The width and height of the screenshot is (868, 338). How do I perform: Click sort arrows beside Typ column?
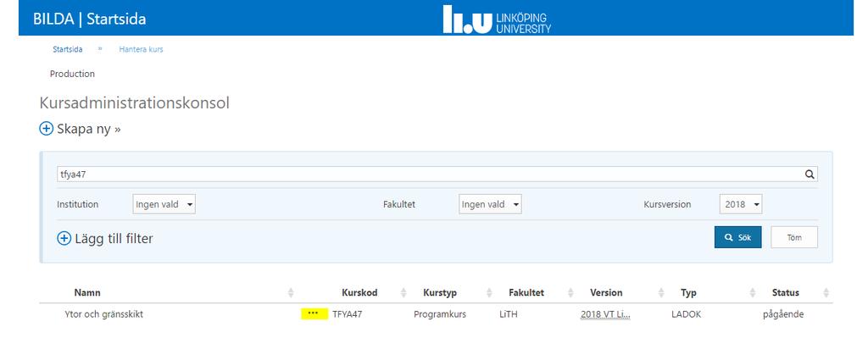point(753,292)
